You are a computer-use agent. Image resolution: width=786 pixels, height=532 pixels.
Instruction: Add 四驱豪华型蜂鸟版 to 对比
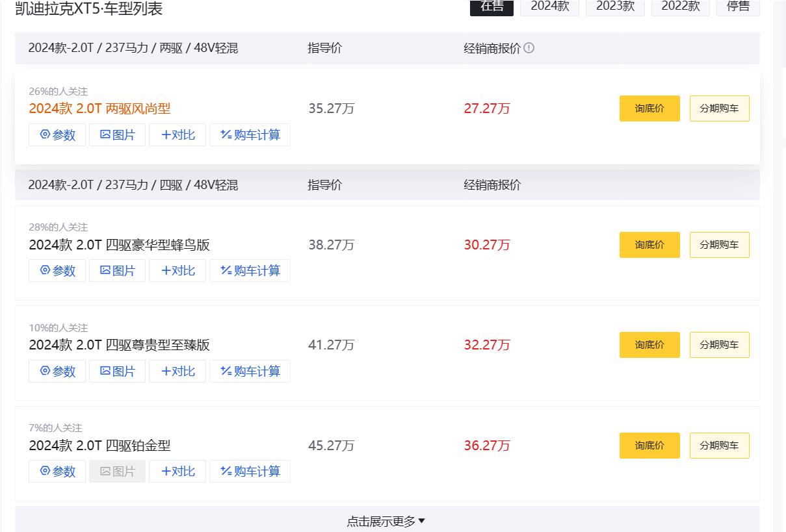177,271
